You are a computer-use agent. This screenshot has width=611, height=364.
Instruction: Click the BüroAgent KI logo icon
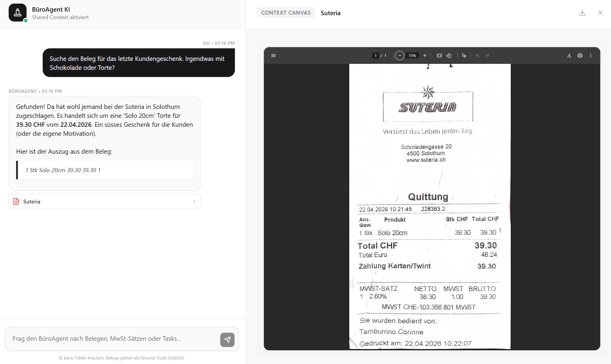pyautogui.click(x=18, y=13)
